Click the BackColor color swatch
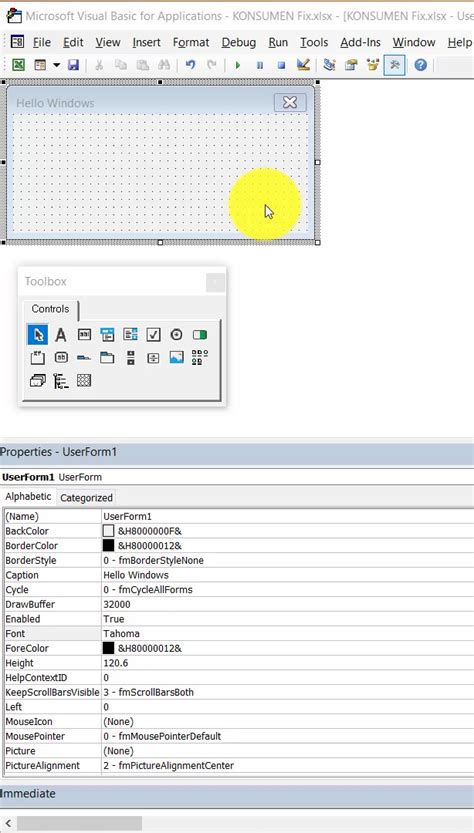Image resolution: width=474 pixels, height=833 pixels. point(108,531)
